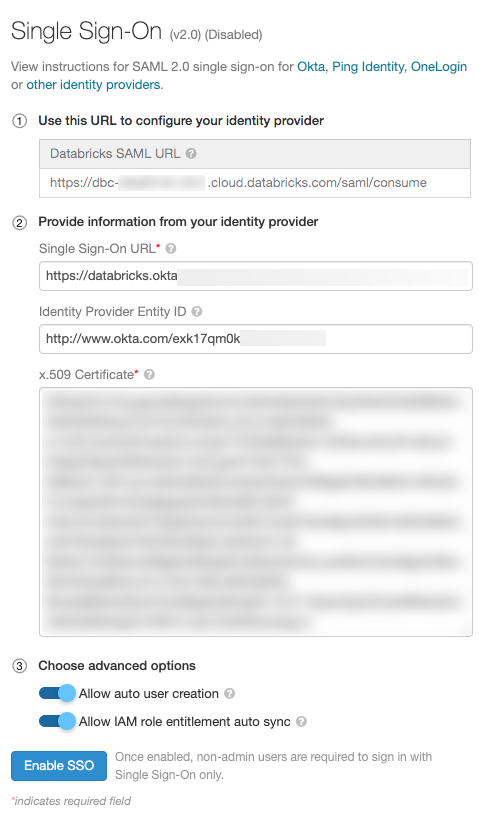Viewport: 492px width, 820px height.
Task: Click help icon beside Identity Provider Entity ID
Action: [x=197, y=312]
